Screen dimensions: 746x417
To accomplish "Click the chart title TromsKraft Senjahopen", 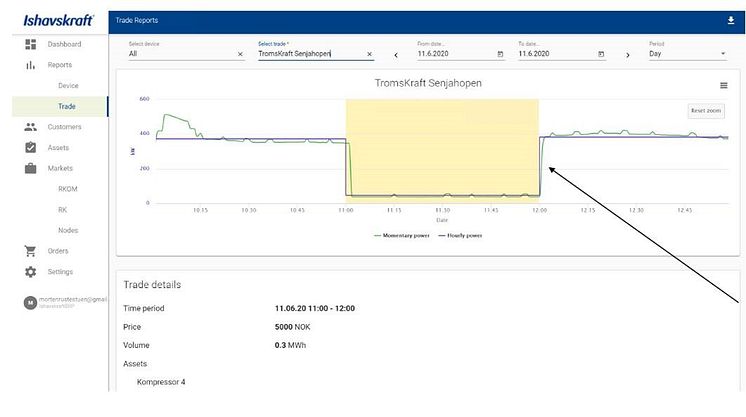I will click(428, 83).
